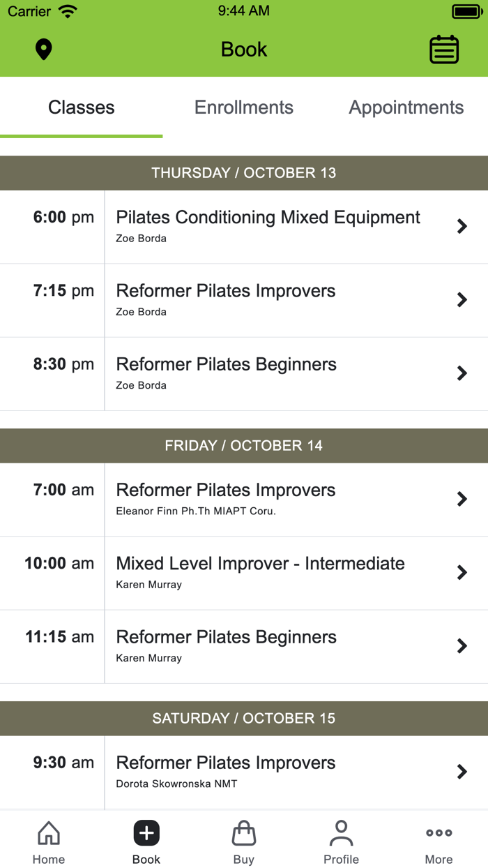
Task: Open chevron for Mixed Level Improver class
Action: [462, 573]
